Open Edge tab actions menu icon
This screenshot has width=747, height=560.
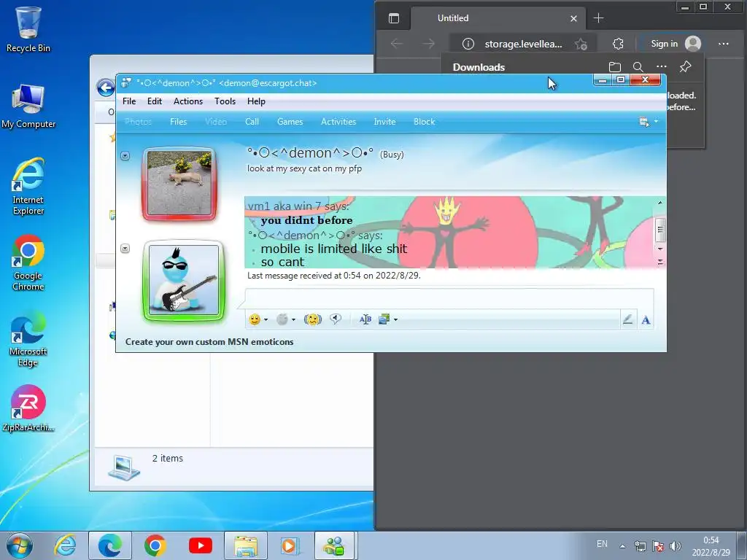pyautogui.click(x=394, y=18)
